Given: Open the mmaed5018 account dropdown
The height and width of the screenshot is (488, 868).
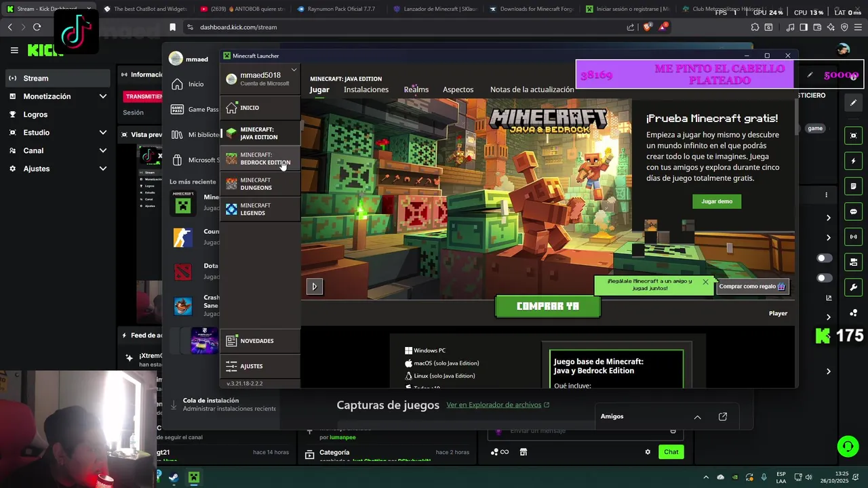Looking at the screenshot, I should [260, 79].
